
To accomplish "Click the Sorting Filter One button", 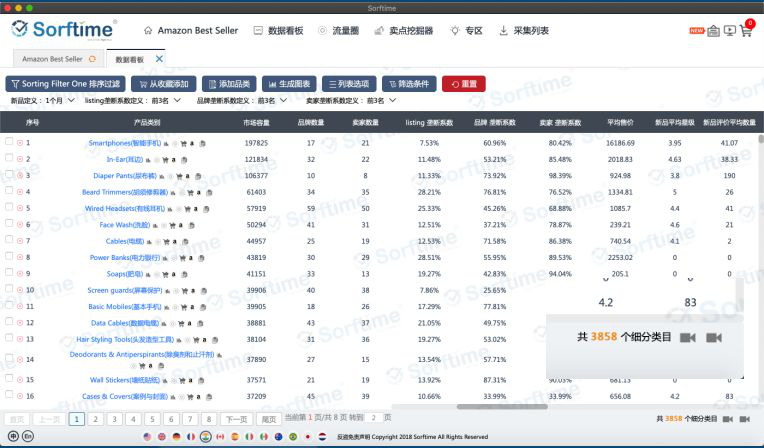I will 65,84.
